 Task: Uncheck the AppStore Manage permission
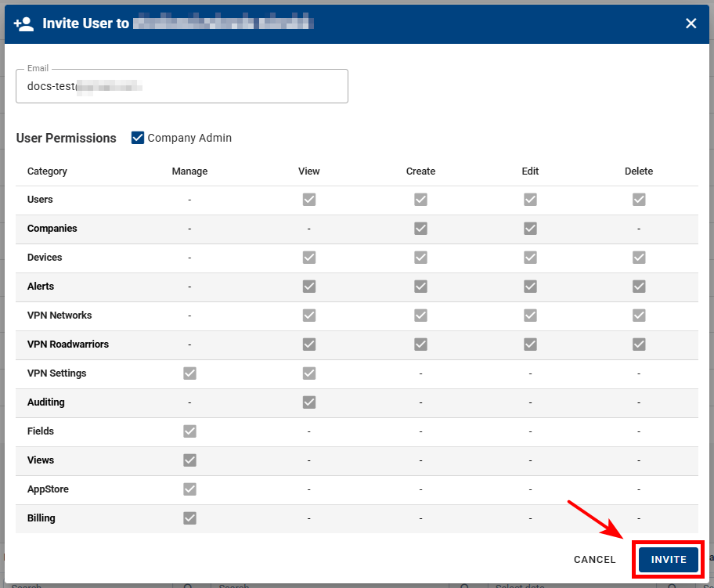[189, 489]
